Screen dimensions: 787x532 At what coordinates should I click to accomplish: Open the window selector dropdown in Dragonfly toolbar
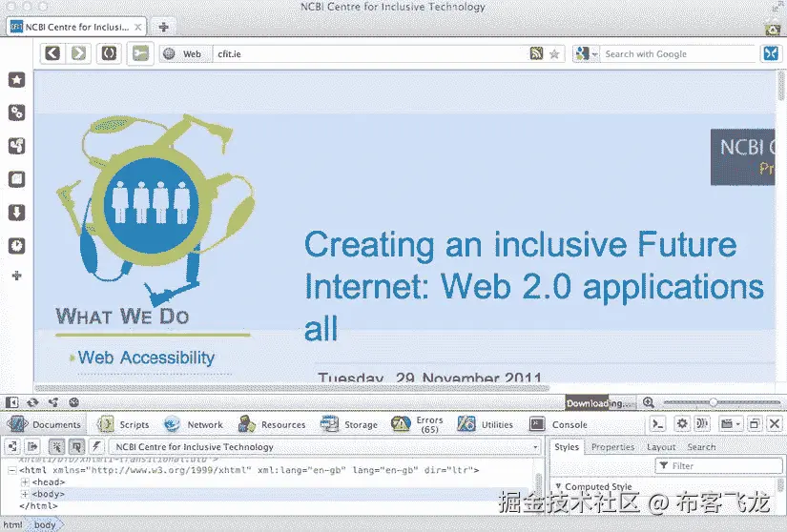click(731, 424)
